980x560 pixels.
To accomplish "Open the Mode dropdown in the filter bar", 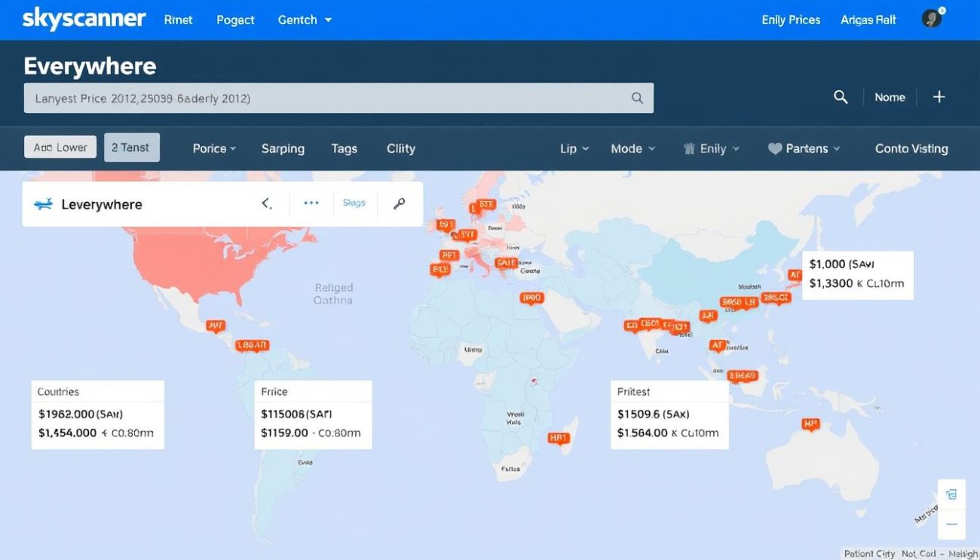I will pyautogui.click(x=632, y=148).
